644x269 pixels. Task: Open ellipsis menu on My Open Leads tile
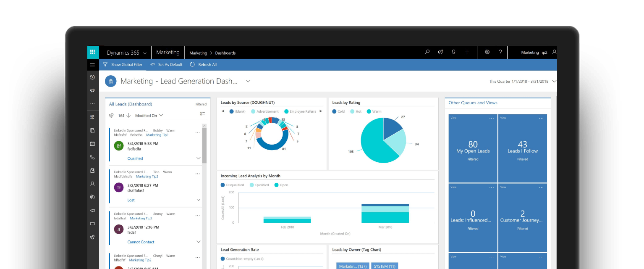point(492,118)
